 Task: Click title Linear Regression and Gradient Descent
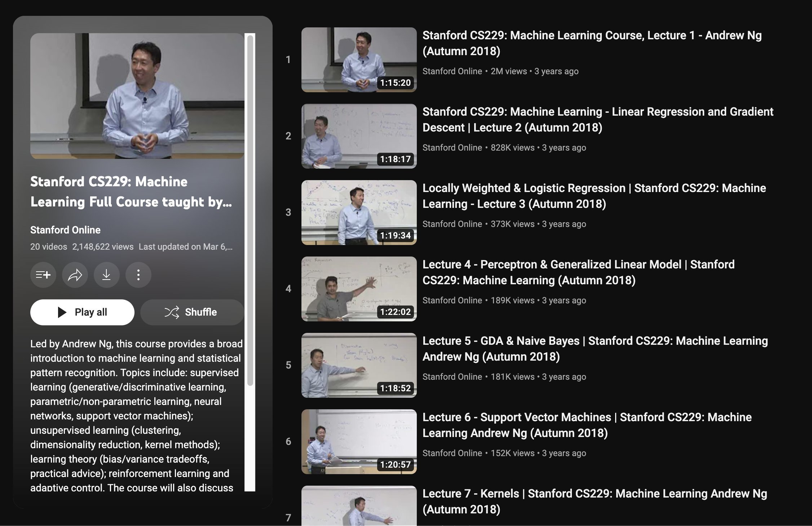[x=598, y=120]
